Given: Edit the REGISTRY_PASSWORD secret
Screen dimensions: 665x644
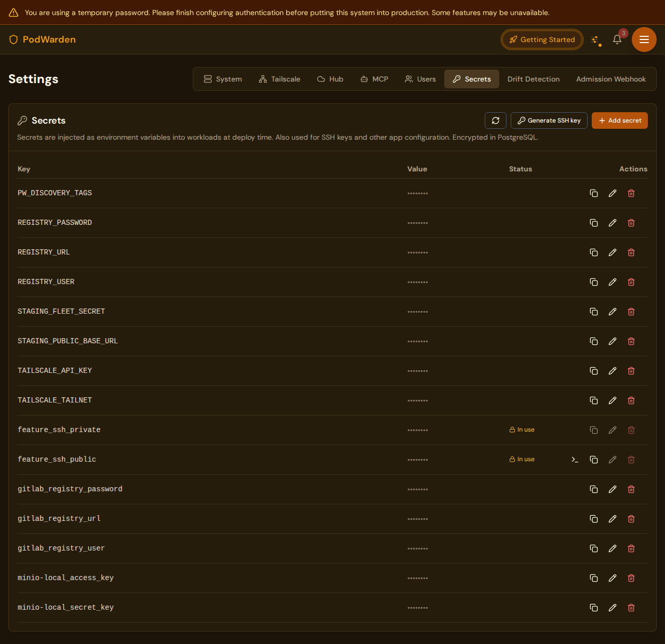Looking at the screenshot, I should click(x=613, y=222).
